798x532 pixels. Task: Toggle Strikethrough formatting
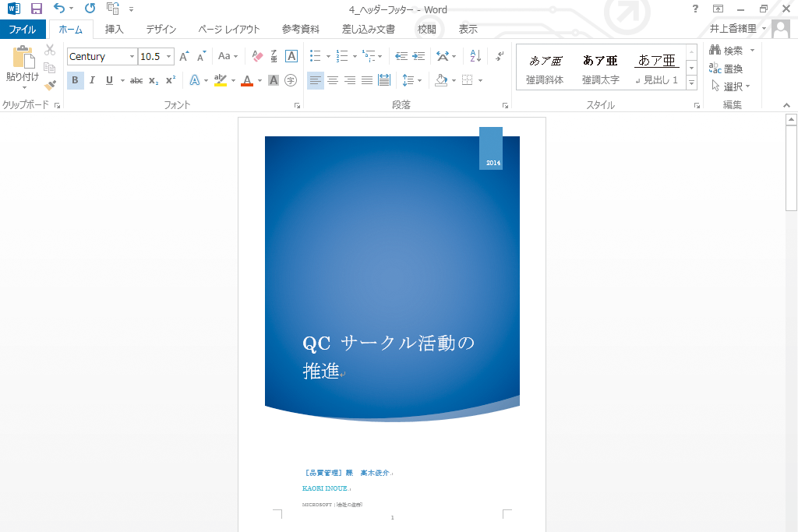tap(136, 80)
